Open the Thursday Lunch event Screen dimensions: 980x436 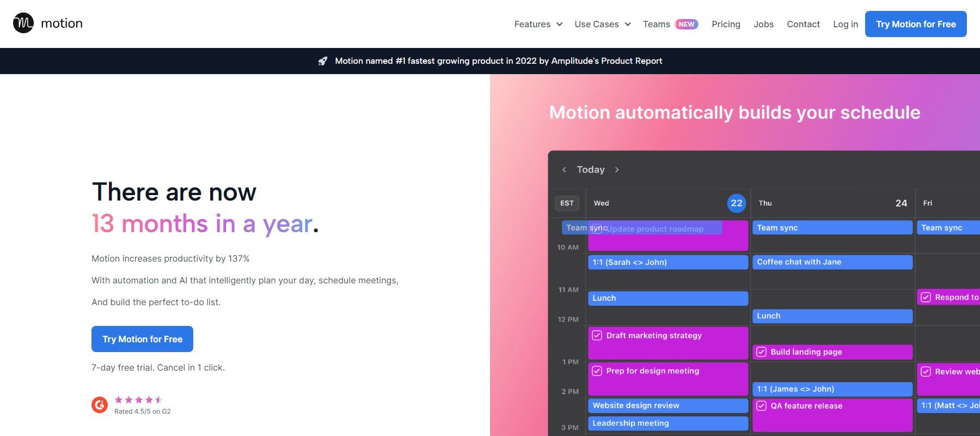click(832, 316)
